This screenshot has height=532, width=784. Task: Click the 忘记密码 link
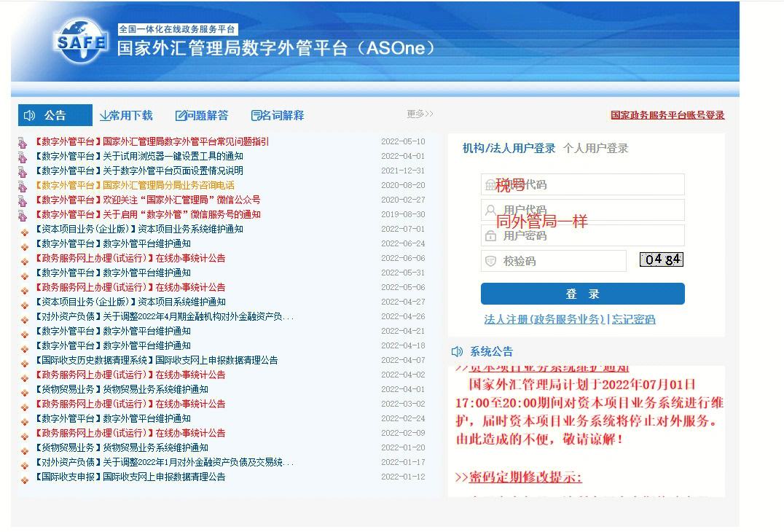[633, 319]
